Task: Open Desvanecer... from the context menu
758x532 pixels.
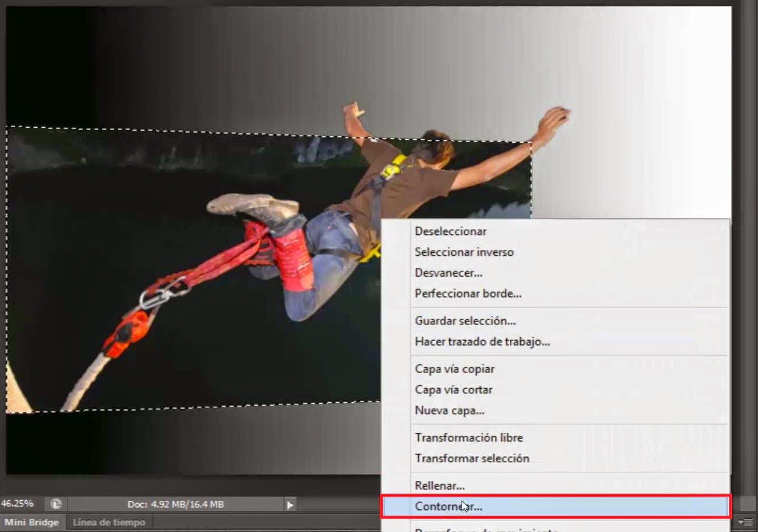Action: click(x=555, y=273)
